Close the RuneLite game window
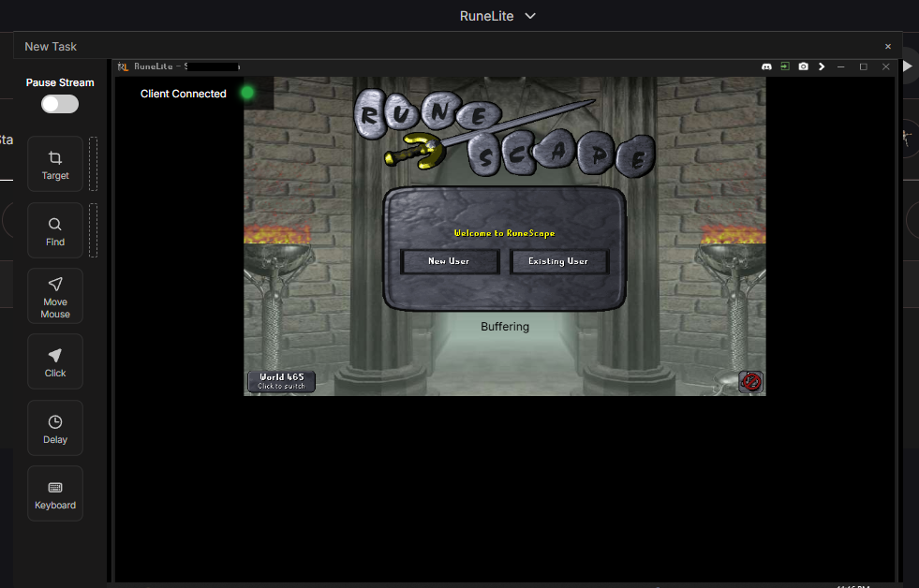Image resolution: width=919 pixels, height=588 pixels. 885,66
